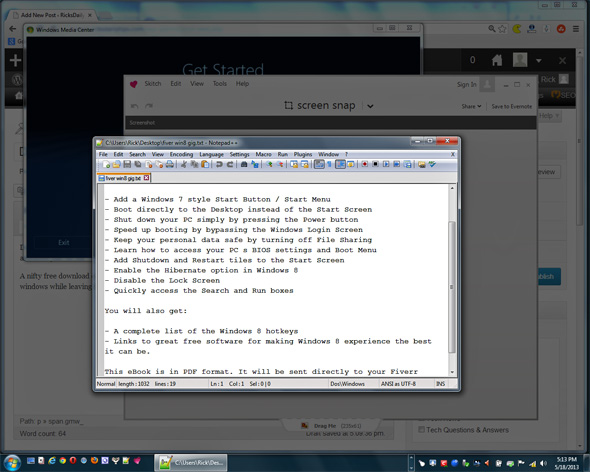Open the Skitch menu in the Skitch window
Viewport: 590px width, 472px height.
click(x=153, y=84)
